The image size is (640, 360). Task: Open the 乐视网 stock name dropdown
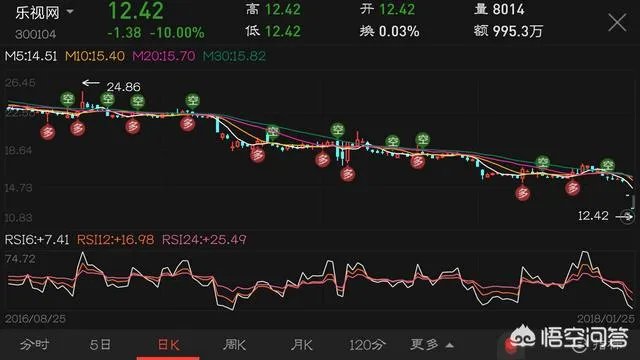coord(44,12)
